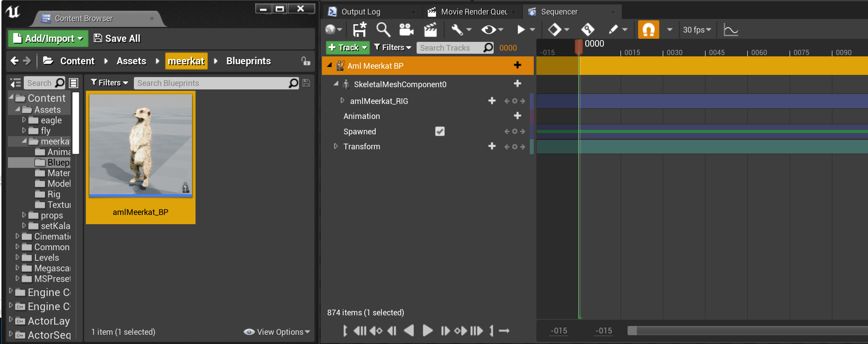This screenshot has width=868, height=344.
Task: Switch to the Output Log tab
Action: tap(361, 12)
